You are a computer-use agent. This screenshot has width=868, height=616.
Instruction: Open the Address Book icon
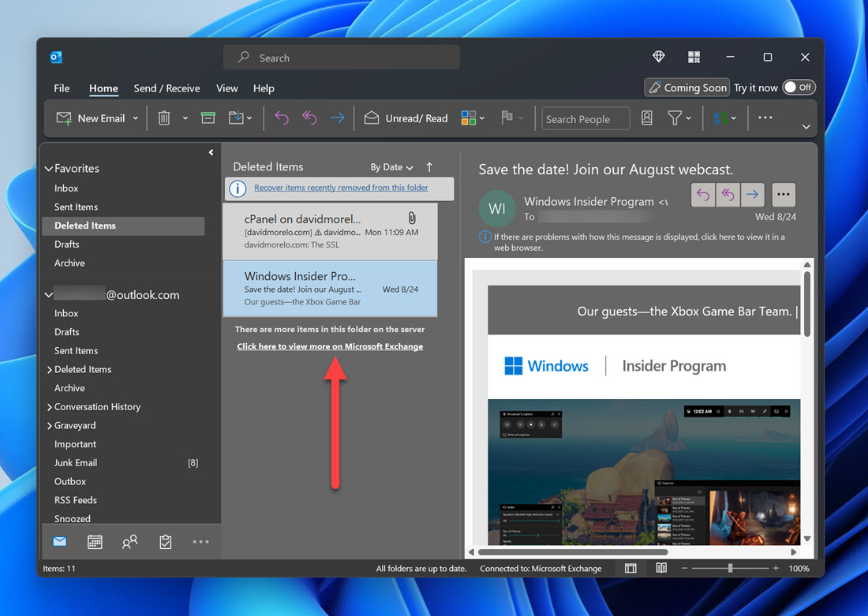646,118
